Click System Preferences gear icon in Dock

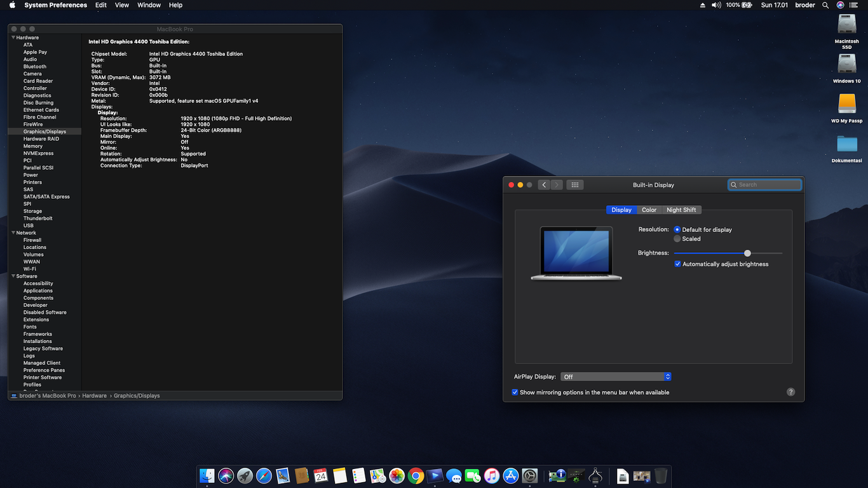530,475
